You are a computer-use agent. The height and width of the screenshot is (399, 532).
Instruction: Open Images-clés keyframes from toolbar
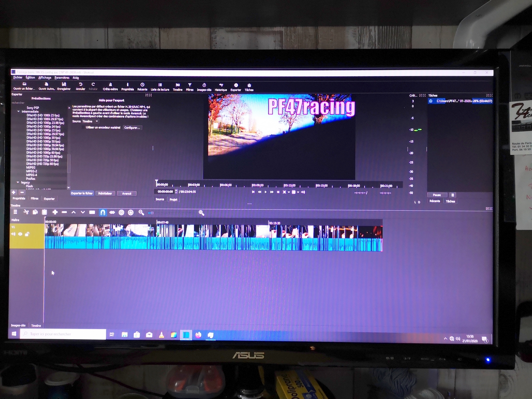pos(204,87)
